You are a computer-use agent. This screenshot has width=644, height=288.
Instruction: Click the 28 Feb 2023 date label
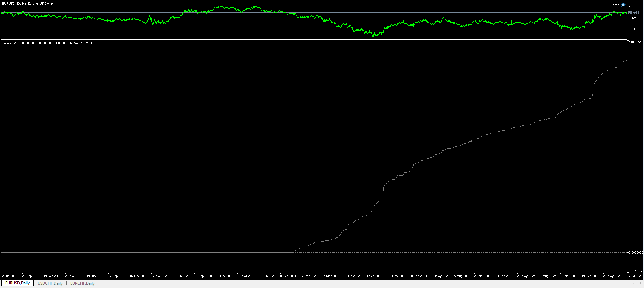pos(418,276)
